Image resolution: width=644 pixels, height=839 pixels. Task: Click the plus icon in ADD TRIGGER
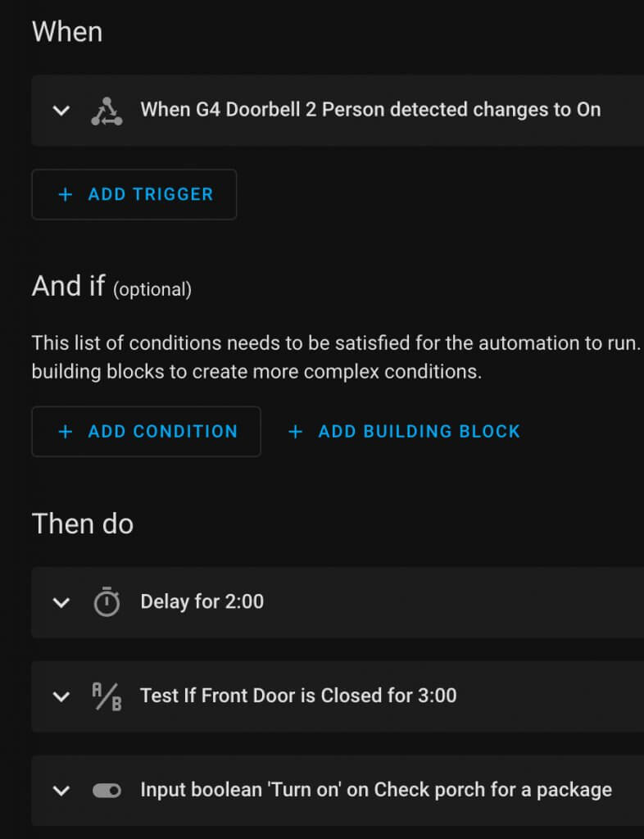point(66,194)
